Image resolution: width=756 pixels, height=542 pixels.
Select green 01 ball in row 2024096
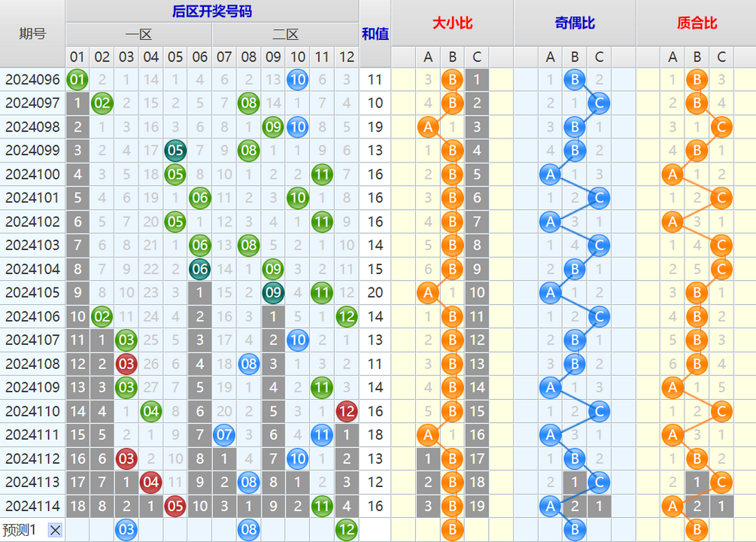[77, 80]
